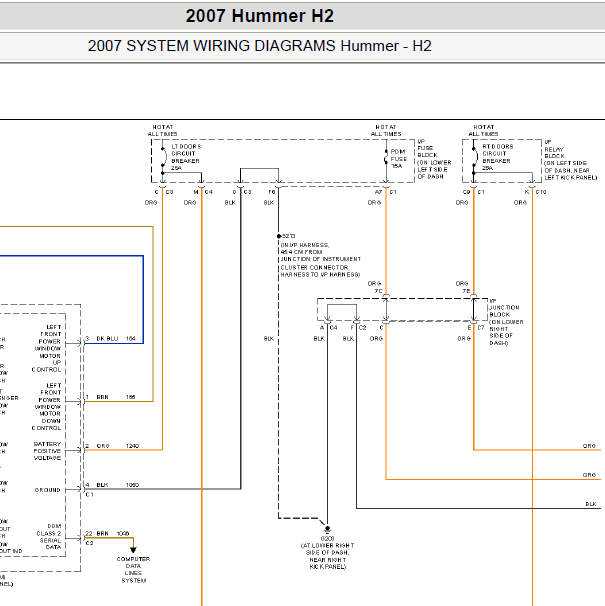Select "LEFT FRONT POWER WINDOW MOTOR UP CONTROL" text
605x606 pixels.
coord(47,348)
